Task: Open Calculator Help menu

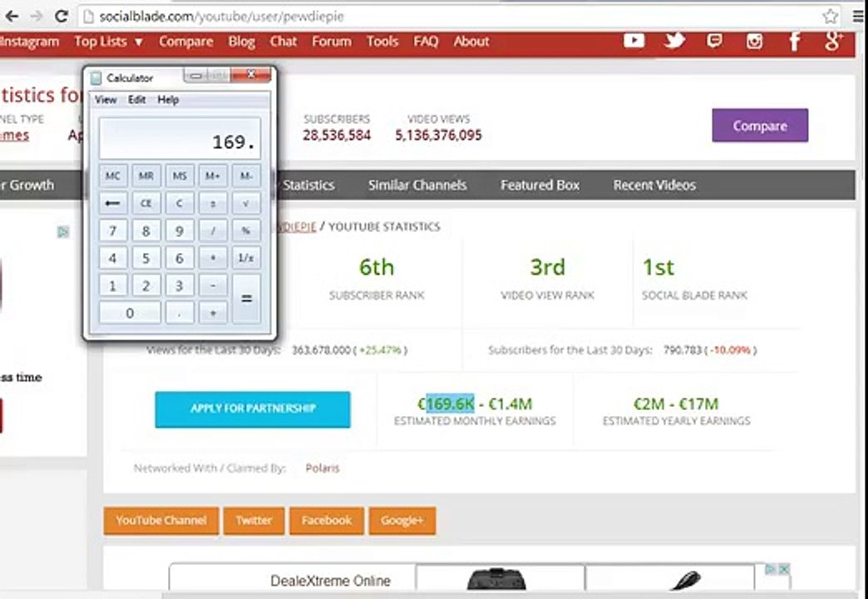Action: (168, 100)
